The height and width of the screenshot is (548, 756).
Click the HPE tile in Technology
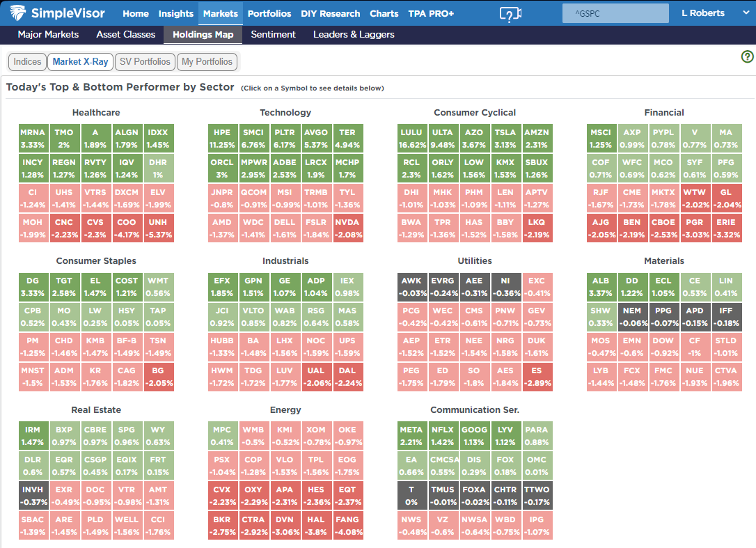(x=222, y=138)
